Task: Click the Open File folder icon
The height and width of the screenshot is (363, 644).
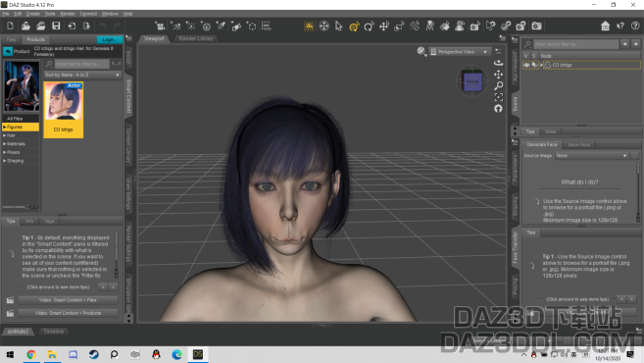Action: [x=25, y=26]
